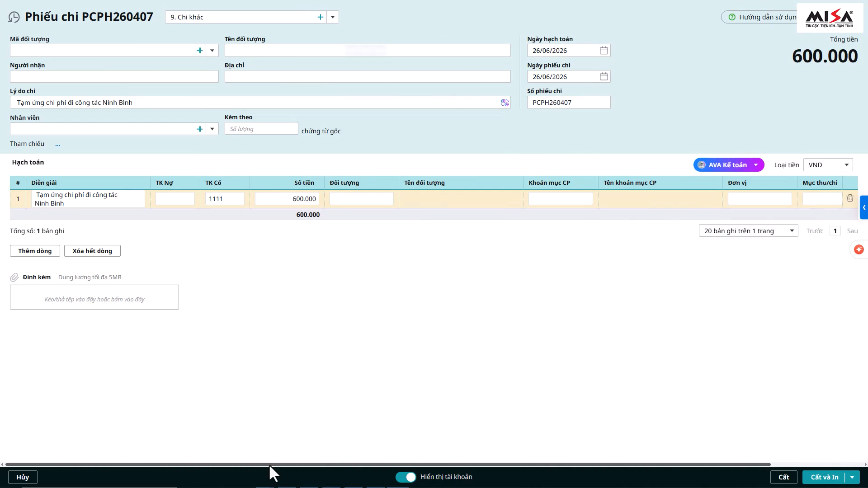The height and width of the screenshot is (488, 868).
Task: Go to Sau page
Action: pyautogui.click(x=852, y=231)
